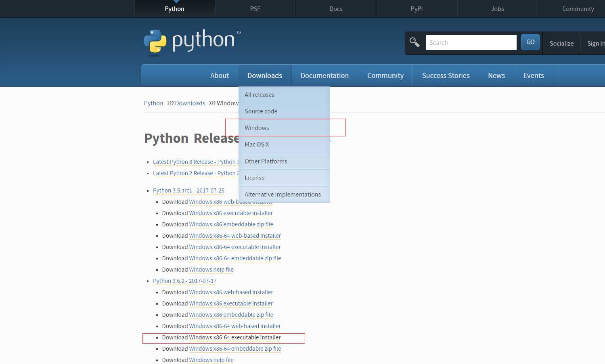The image size is (605, 364).
Task: Download 3.6.2 Windows x86-64 executable installer
Action: pyautogui.click(x=235, y=337)
